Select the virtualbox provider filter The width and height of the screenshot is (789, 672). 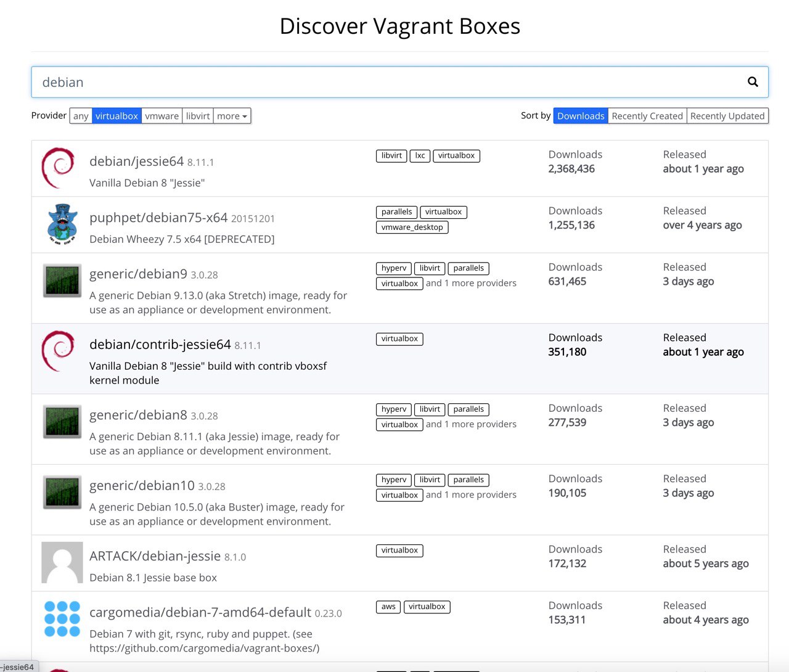(x=117, y=116)
